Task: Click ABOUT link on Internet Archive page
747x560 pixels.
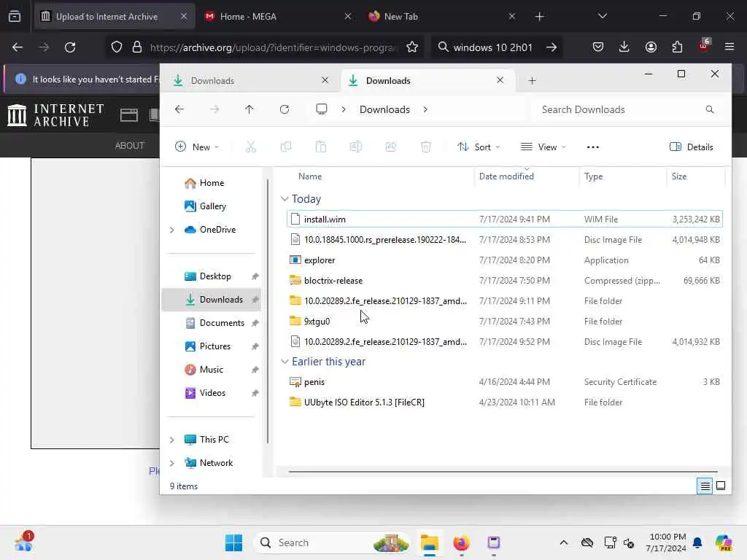Action: pyautogui.click(x=130, y=146)
